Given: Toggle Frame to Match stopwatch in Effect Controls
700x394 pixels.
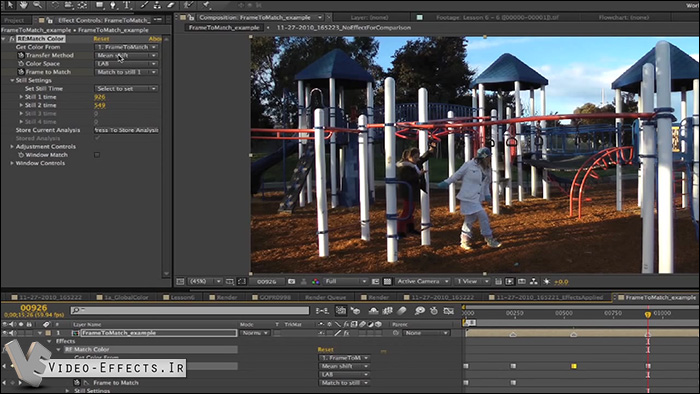Looking at the screenshot, I should click(21, 72).
